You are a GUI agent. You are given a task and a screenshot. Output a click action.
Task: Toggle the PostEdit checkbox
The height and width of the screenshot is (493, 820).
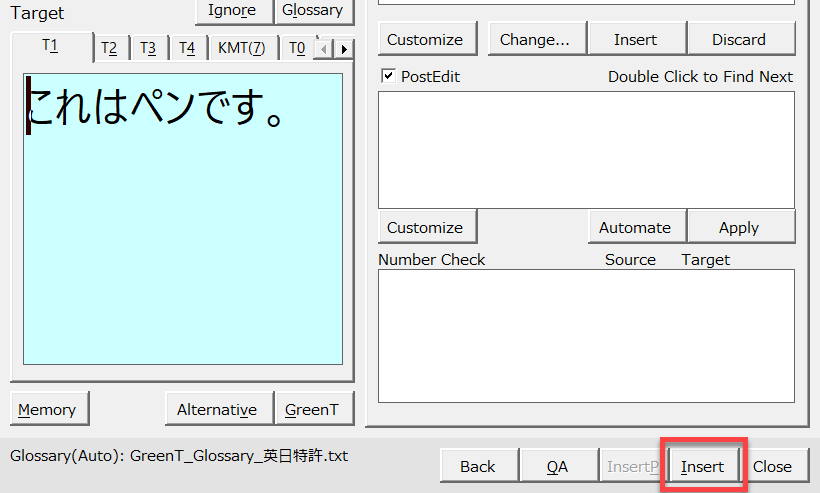389,76
